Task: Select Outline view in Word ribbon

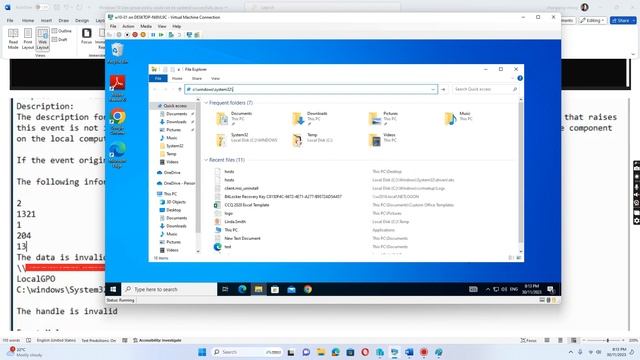Action: (62, 31)
